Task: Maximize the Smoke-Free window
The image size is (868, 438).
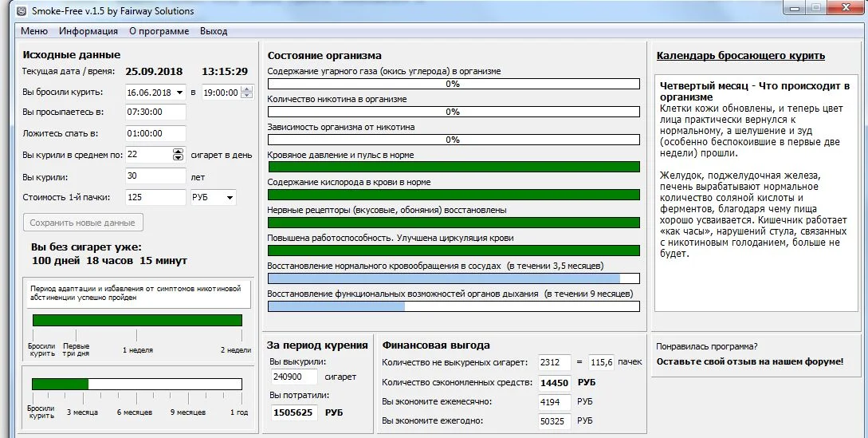Action: click(816, 6)
